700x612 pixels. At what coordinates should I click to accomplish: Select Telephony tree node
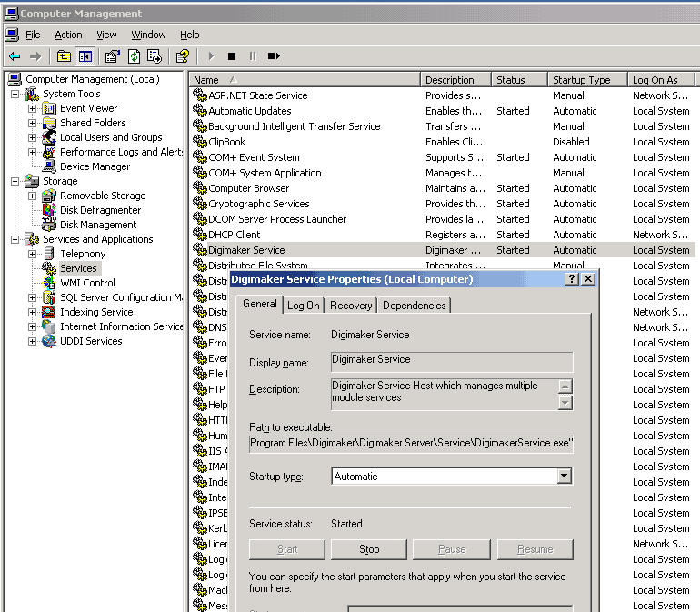click(x=83, y=254)
